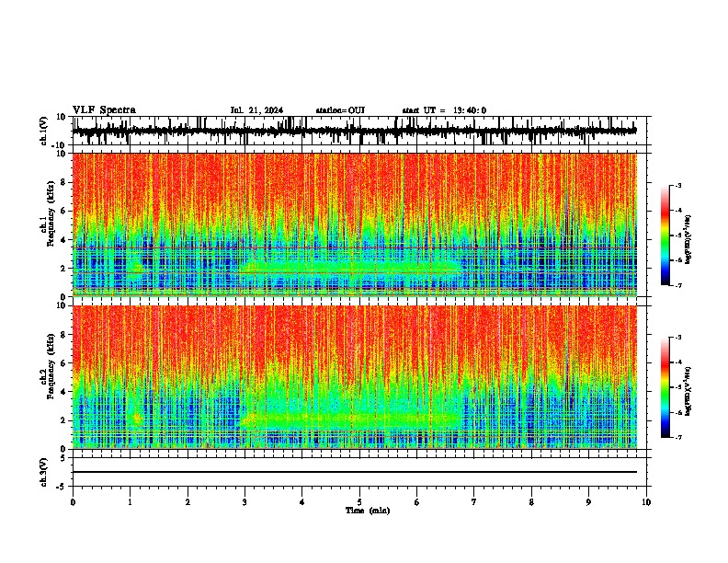Click the ch.3(V) axis label

44,472
